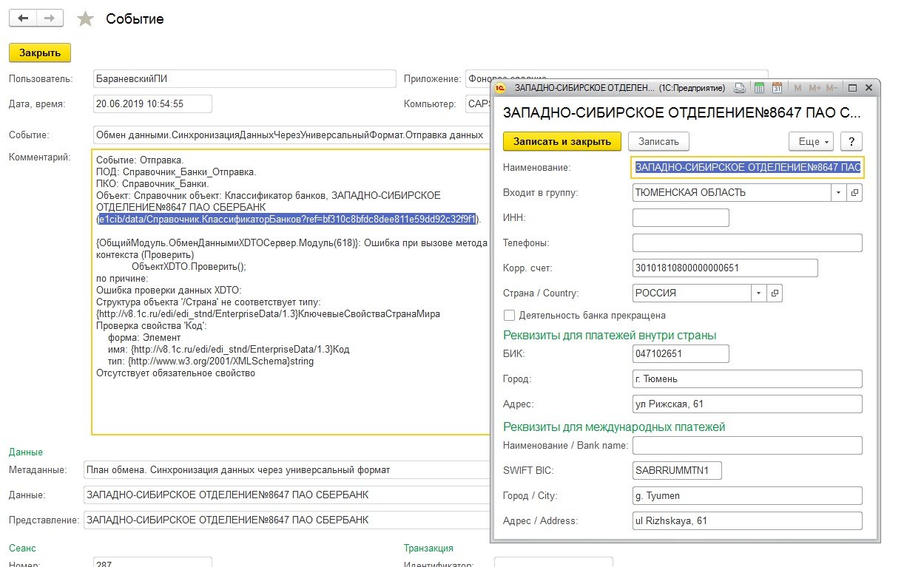The image size is (924, 567).
Task: Click the print icon in bank window titlebar
Action: tap(739, 88)
